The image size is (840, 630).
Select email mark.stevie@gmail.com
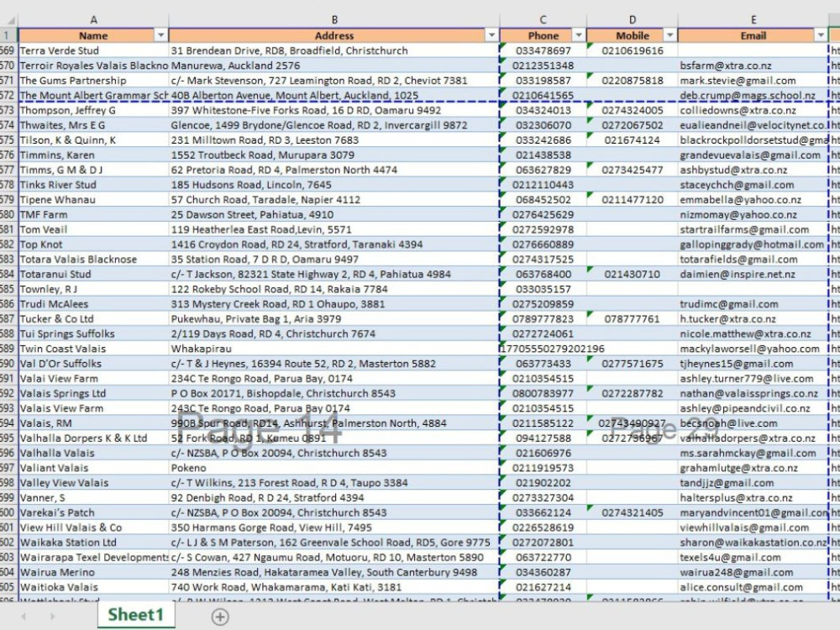(x=753, y=81)
